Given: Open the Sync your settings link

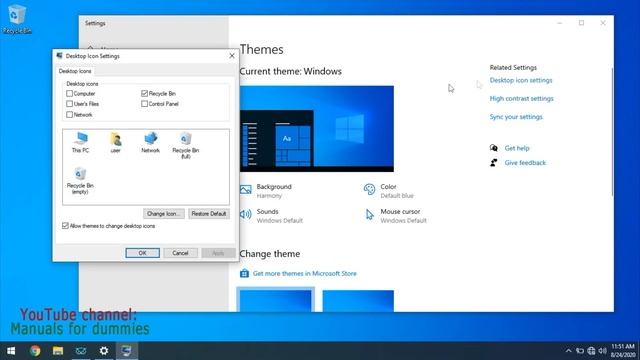Looking at the screenshot, I should coord(516,117).
